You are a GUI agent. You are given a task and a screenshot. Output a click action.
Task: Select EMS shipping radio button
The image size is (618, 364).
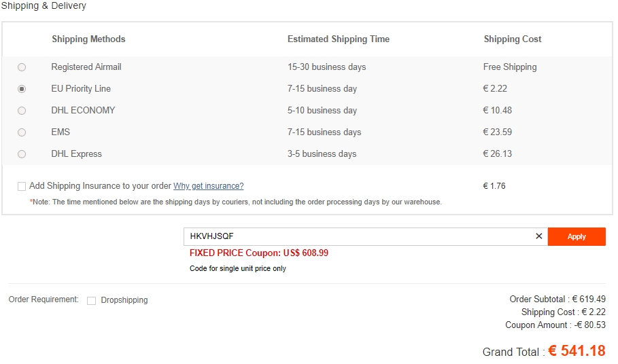(22, 132)
